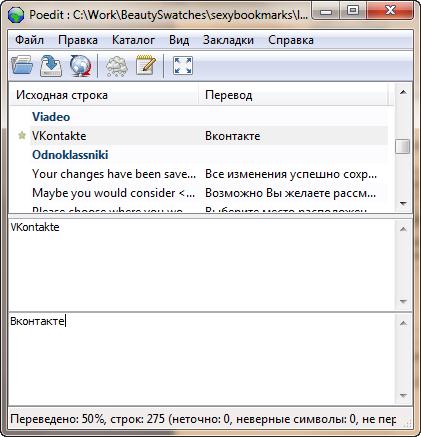Close the Poedit window
This screenshot has height=437, width=421.
[390, 12]
